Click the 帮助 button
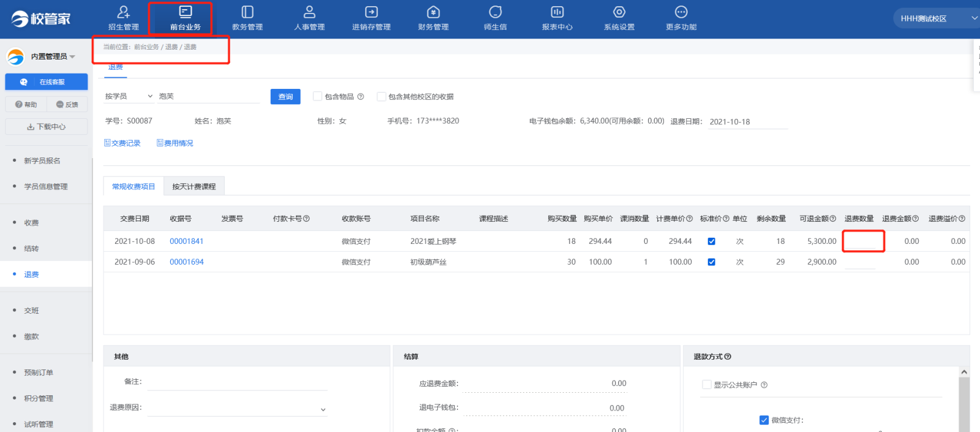The height and width of the screenshot is (432, 980). click(26, 104)
